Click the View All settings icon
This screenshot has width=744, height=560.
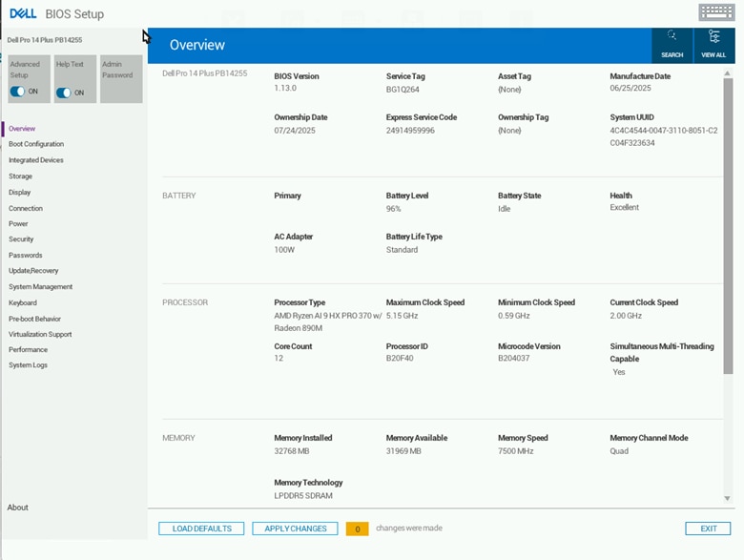[x=713, y=45]
